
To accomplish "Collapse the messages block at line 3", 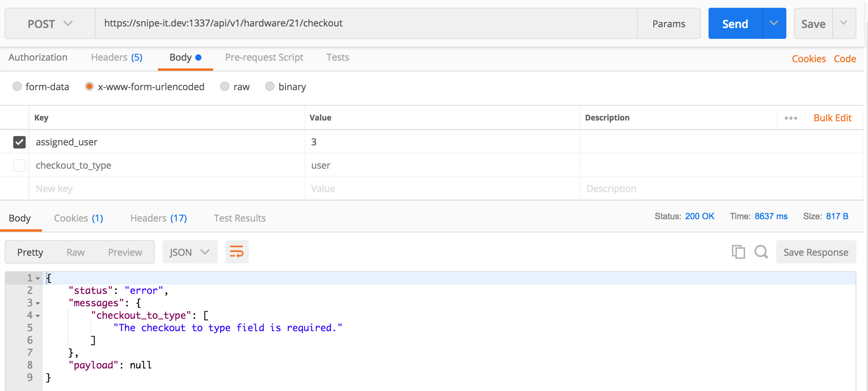I will (x=37, y=303).
